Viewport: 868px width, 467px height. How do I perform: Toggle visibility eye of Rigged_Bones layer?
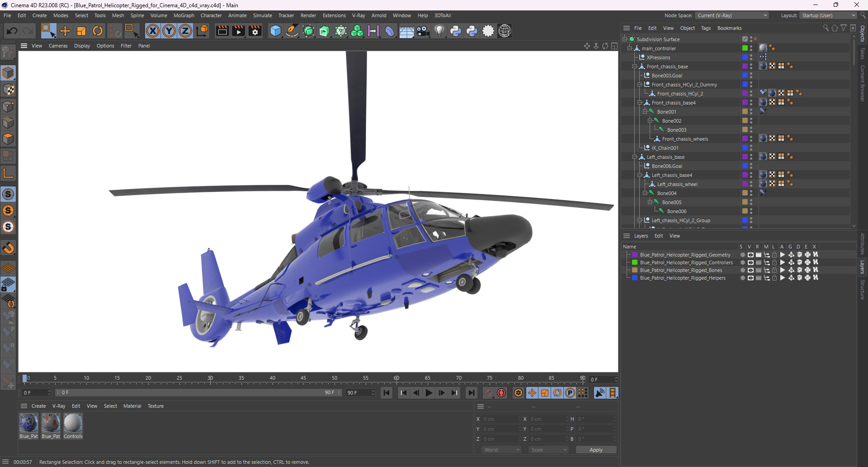pyautogui.click(x=750, y=270)
